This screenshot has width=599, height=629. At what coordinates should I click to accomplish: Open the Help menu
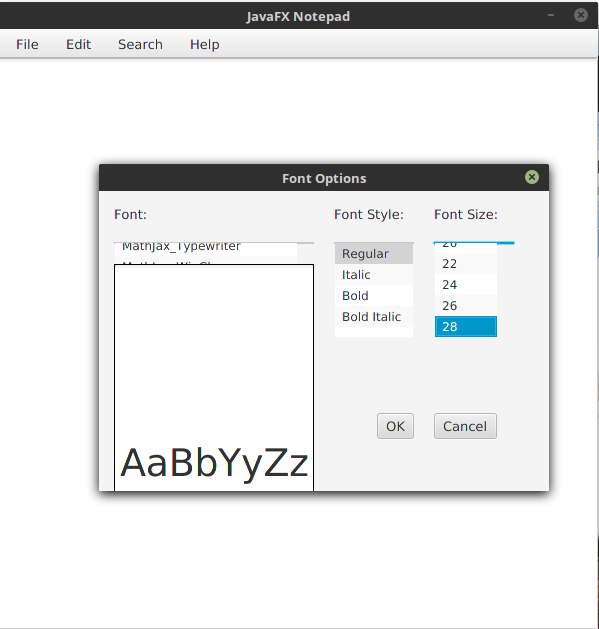(205, 44)
